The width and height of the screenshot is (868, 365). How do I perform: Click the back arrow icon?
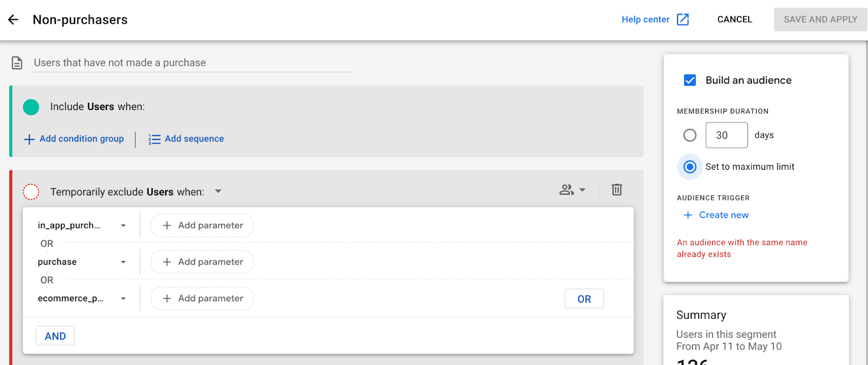(x=13, y=20)
